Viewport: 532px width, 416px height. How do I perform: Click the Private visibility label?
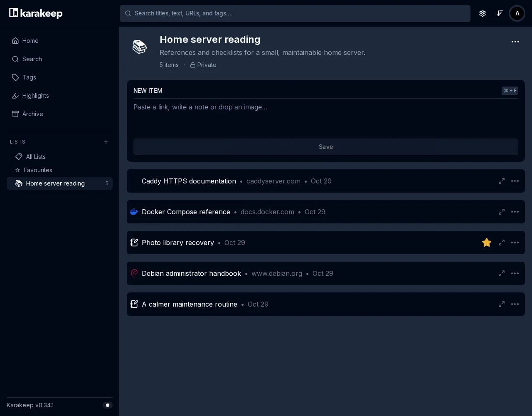[203, 65]
